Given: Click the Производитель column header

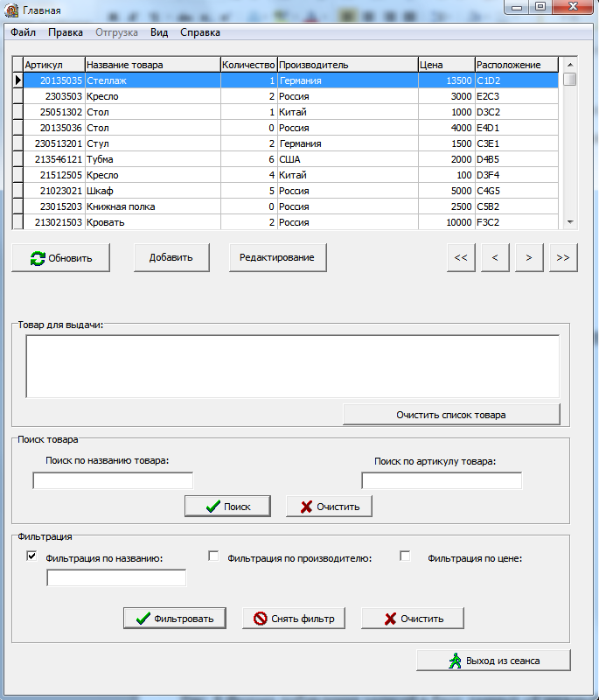Looking at the screenshot, I should coord(348,65).
